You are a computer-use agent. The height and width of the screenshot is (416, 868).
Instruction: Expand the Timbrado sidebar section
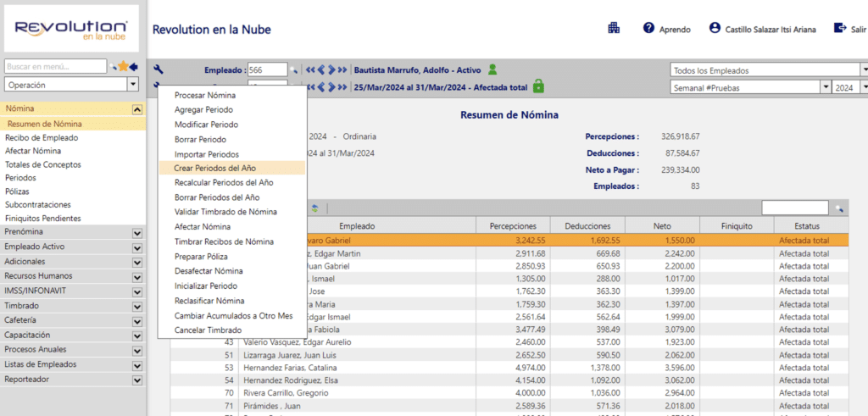point(136,306)
